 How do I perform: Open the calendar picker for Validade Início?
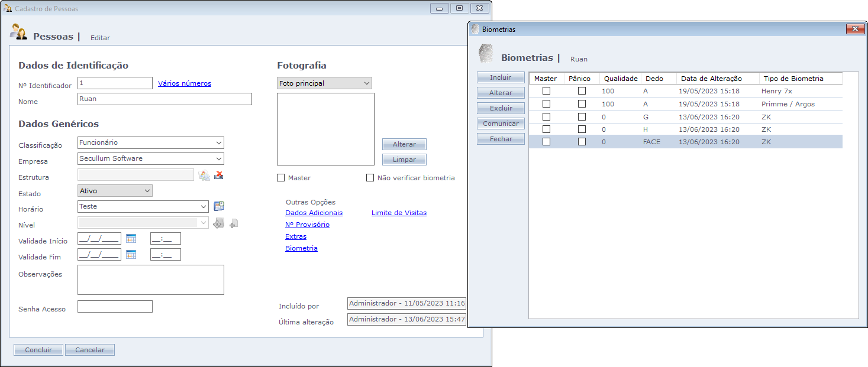[131, 239]
